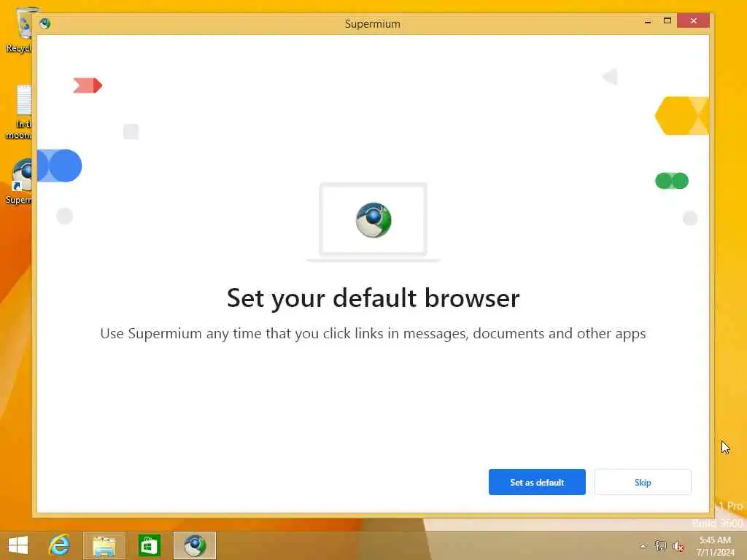
Task: Click the Supermium icon in title bar
Action: 45,23
